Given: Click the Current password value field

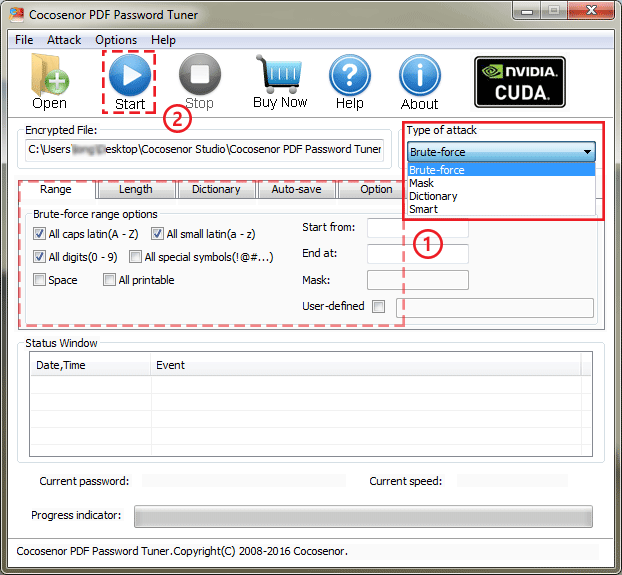Looking at the screenshot, I should [244, 481].
